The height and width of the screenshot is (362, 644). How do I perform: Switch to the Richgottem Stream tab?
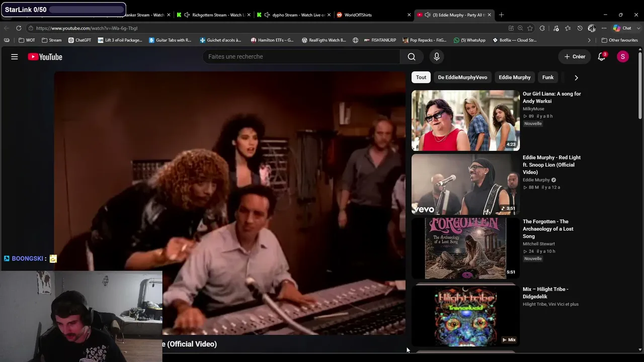(213, 15)
